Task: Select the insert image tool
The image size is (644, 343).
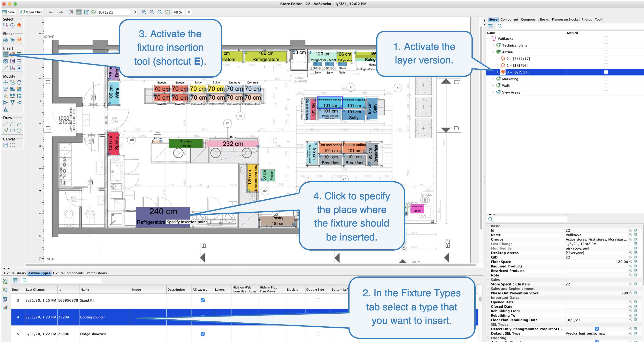Action: coord(19,68)
